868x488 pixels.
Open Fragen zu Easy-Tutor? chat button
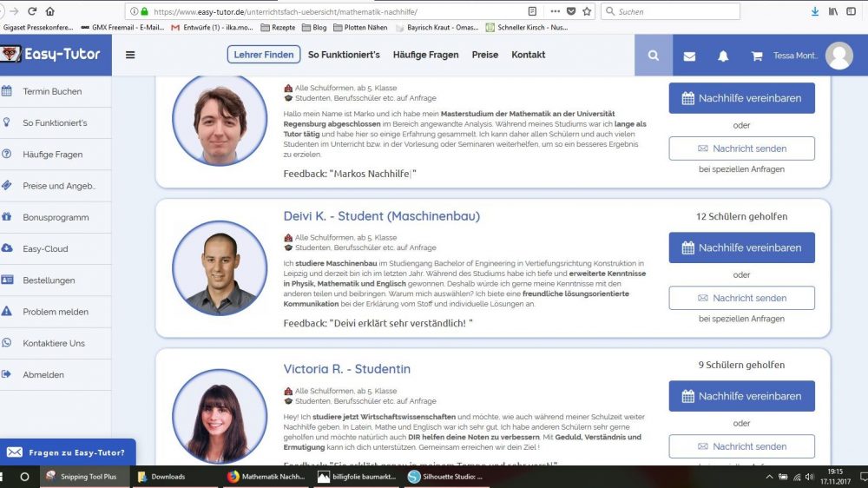coord(68,452)
